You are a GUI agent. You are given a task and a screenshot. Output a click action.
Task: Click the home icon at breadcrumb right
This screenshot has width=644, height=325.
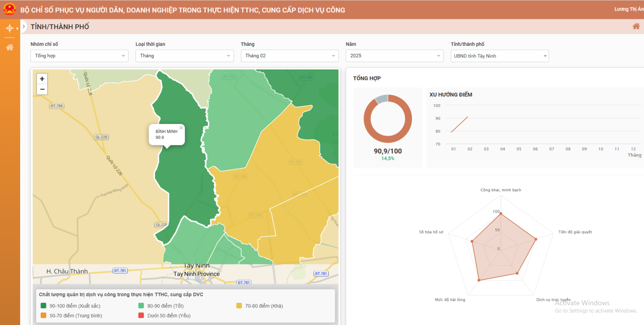click(636, 27)
